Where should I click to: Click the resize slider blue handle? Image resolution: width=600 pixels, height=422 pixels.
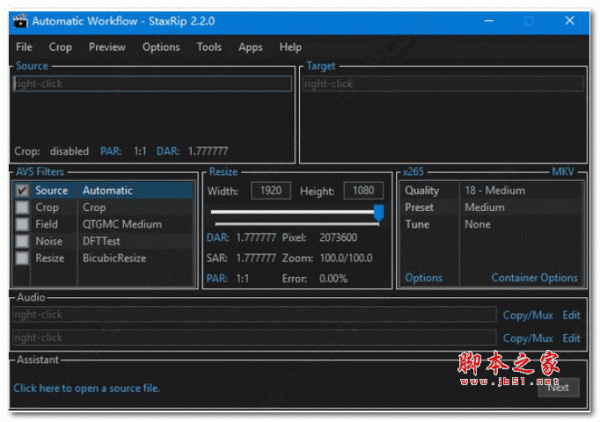pos(378,212)
